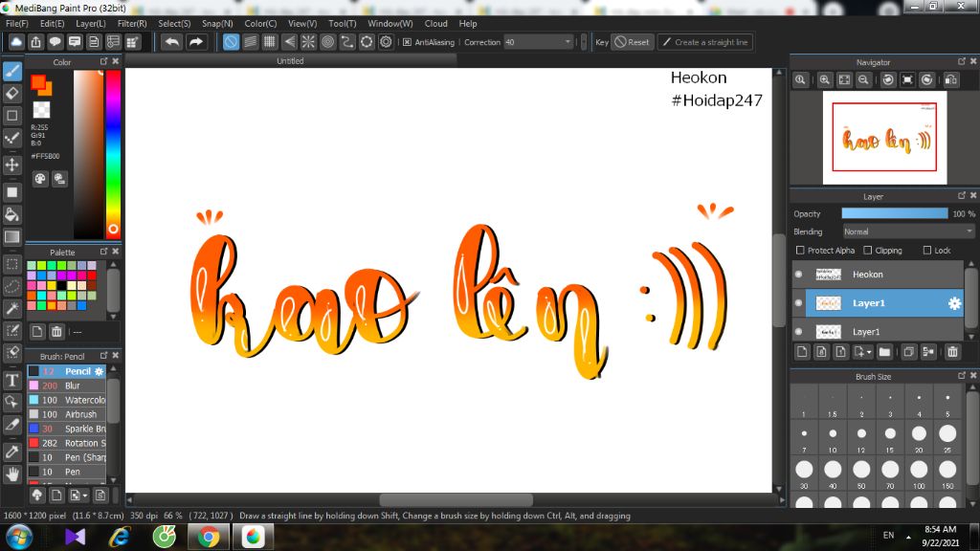This screenshot has height=551, width=980.
Task: Open the Blending mode dropdown
Action: click(x=908, y=231)
